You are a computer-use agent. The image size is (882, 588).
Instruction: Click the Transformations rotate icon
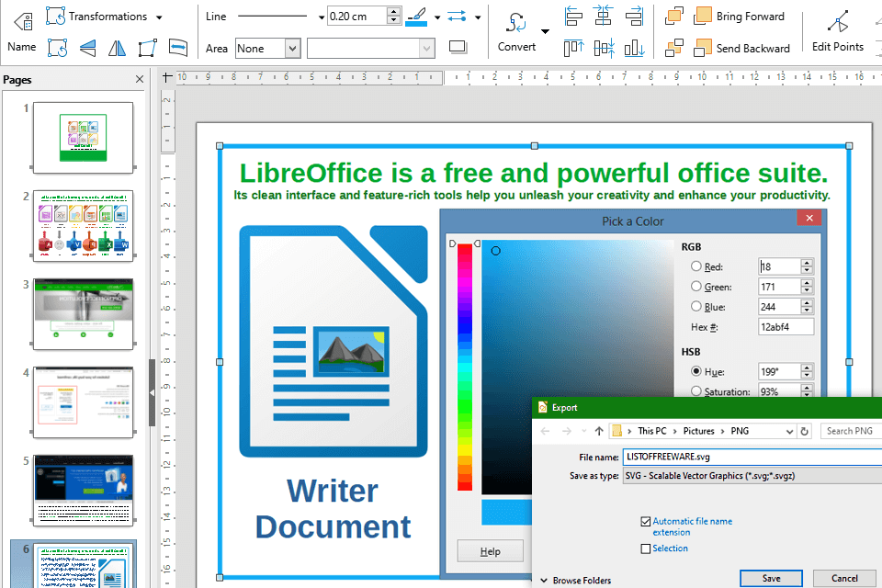(55, 17)
